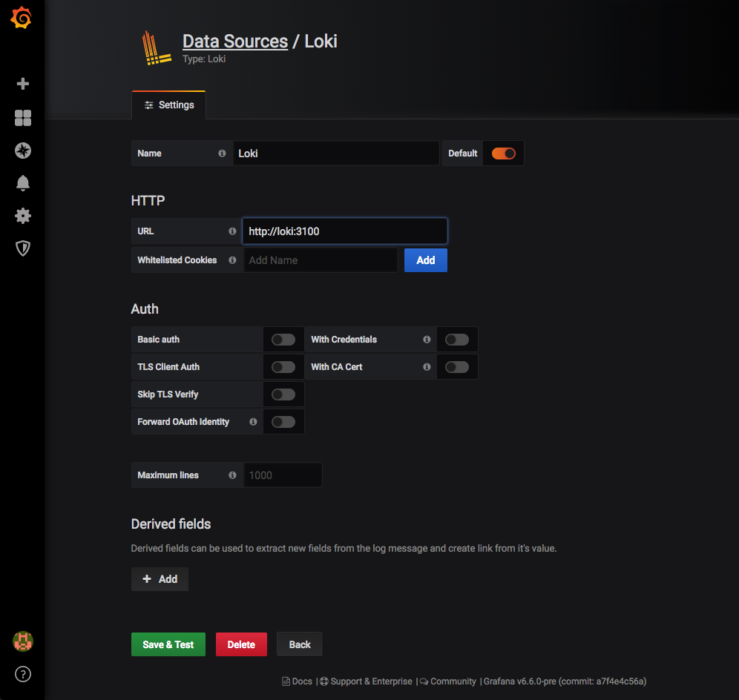The image size is (739, 700).
Task: Open the Dashboards grid icon in sidebar
Action: point(22,118)
